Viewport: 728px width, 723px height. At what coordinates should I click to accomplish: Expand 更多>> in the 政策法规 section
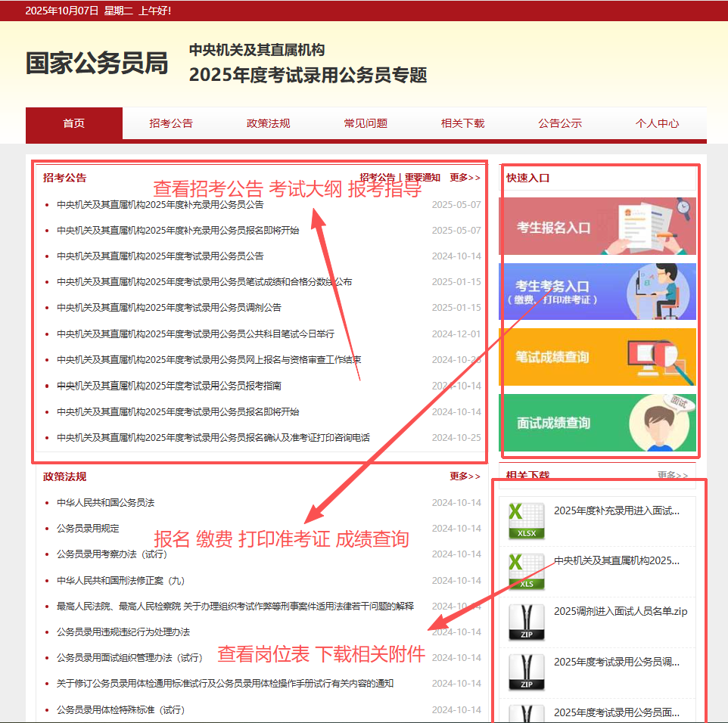465,476
